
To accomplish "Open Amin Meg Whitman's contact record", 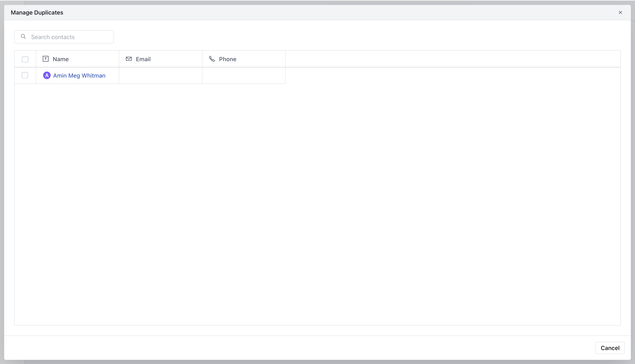I will pos(79,75).
